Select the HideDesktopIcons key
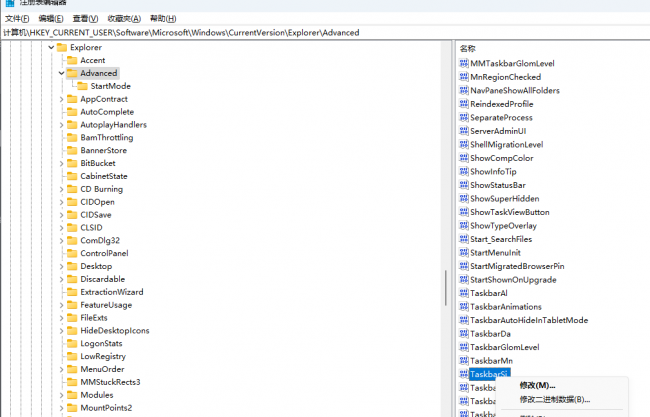 pos(115,330)
